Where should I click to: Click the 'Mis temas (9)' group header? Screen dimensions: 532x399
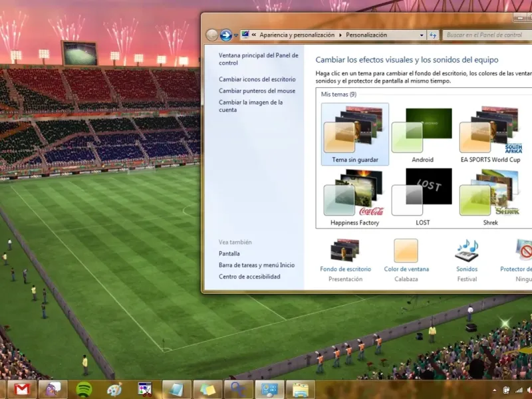click(338, 94)
